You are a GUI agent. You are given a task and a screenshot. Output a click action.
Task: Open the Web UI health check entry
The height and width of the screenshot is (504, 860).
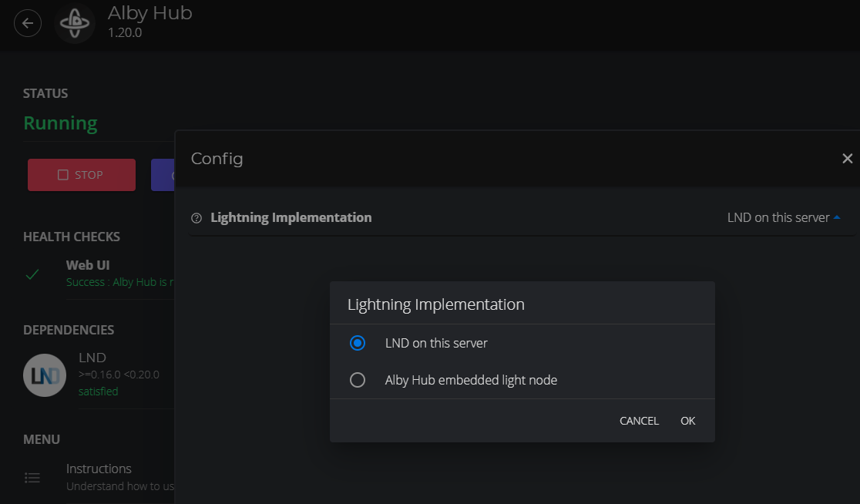[88, 265]
